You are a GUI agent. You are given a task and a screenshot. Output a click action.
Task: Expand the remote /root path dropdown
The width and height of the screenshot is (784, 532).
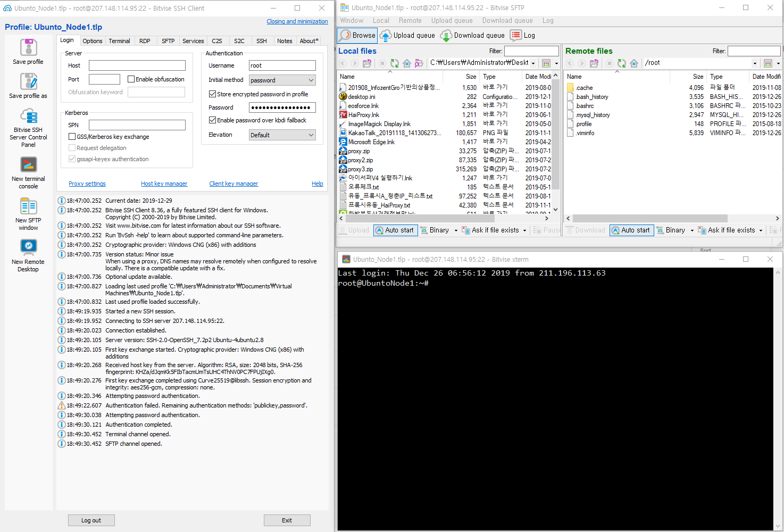[755, 63]
